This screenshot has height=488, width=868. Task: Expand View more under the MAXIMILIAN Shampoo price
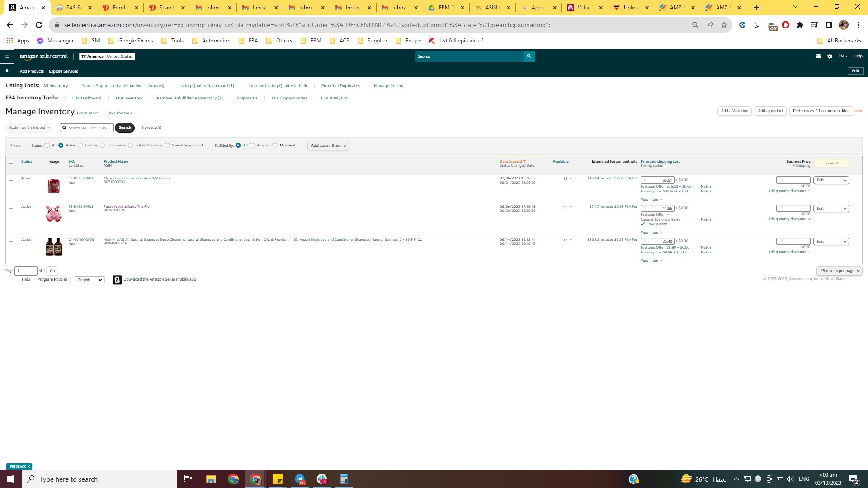pos(651,261)
